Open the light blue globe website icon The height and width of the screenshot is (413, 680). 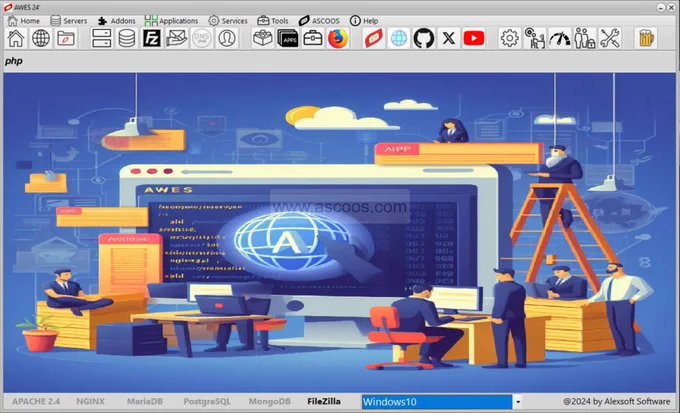[399, 38]
